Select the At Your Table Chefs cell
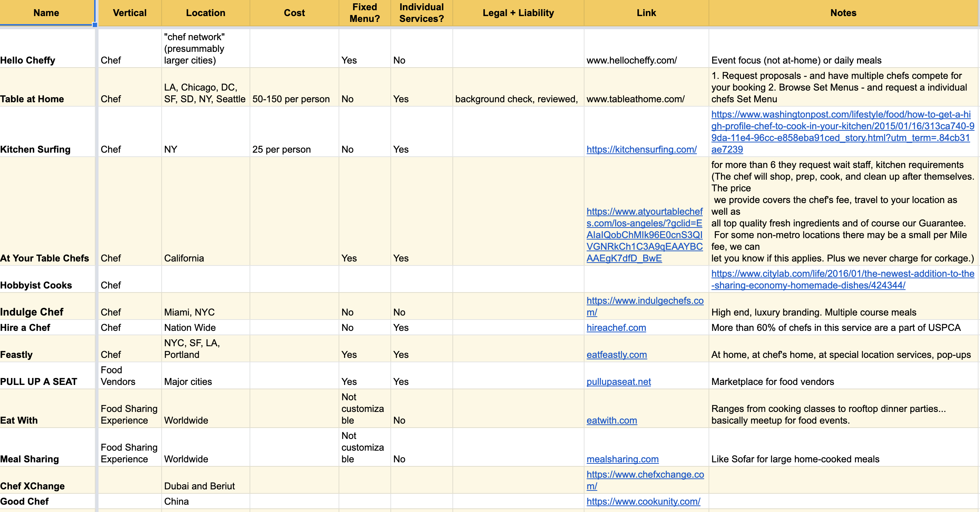Image resolution: width=980 pixels, height=512 pixels. point(47,211)
